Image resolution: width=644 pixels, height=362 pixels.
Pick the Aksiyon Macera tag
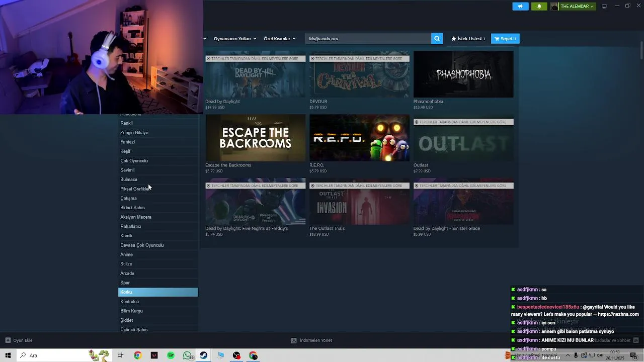(158, 217)
